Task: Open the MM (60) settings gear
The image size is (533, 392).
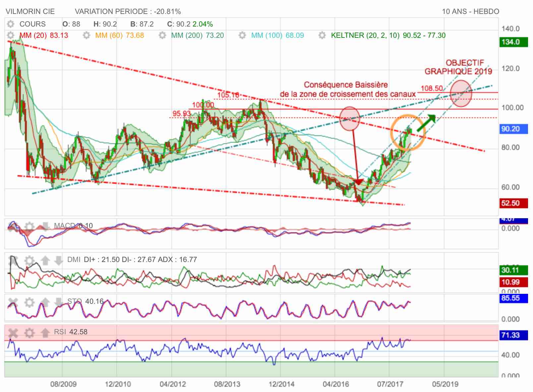Action: (87, 35)
